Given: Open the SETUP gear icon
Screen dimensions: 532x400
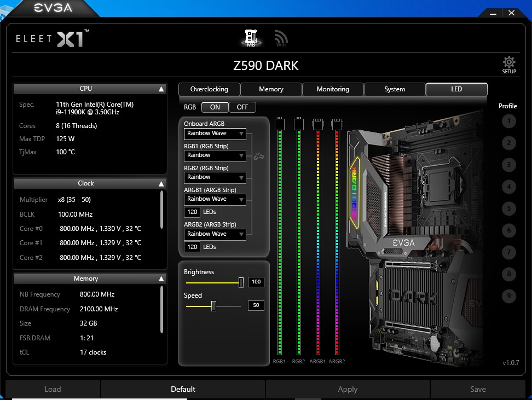Looking at the screenshot, I should 509,65.
